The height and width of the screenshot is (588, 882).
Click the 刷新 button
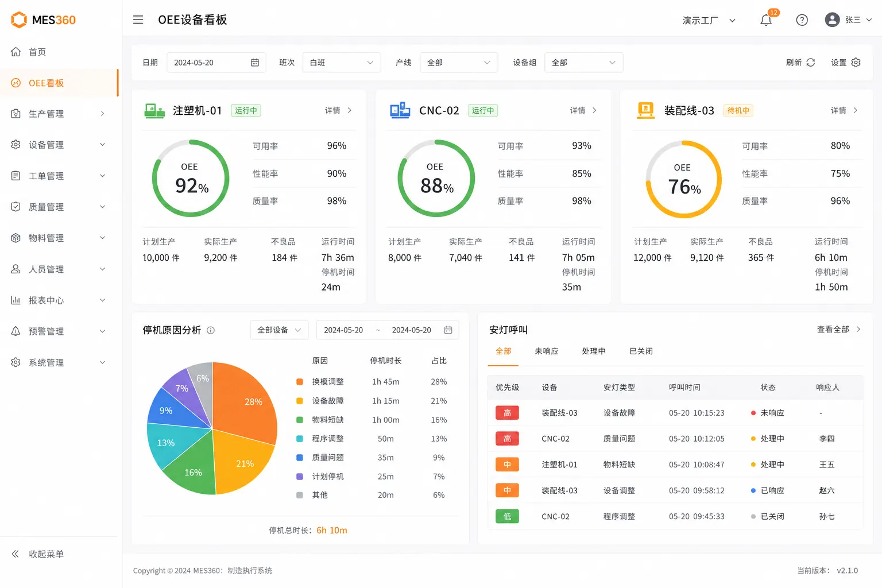tap(800, 63)
